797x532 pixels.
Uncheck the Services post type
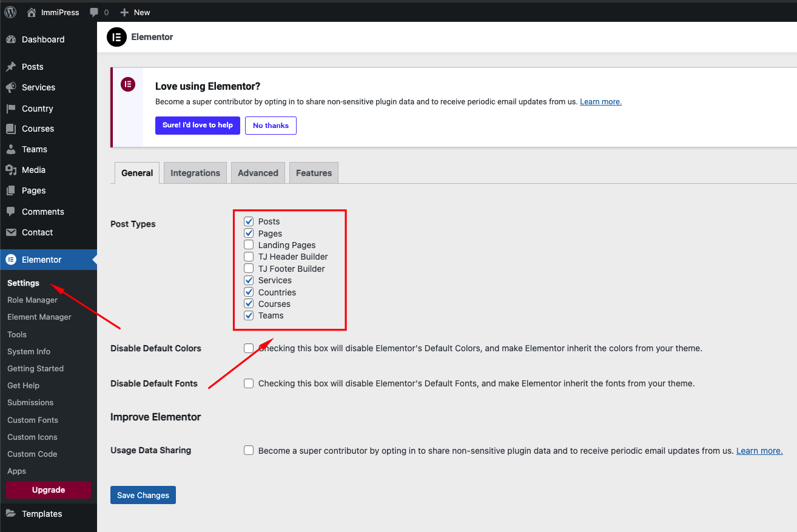(x=249, y=280)
